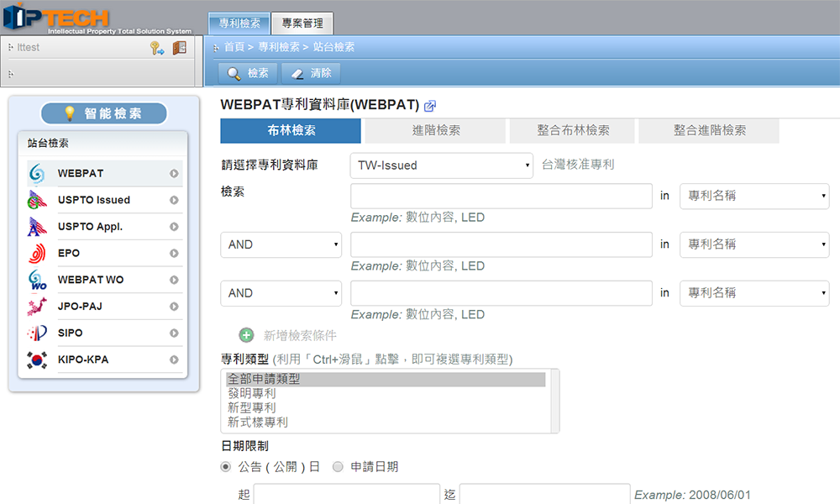Click the 智能檢索 smart search button
Screen dimensions: 840x504
[104, 113]
